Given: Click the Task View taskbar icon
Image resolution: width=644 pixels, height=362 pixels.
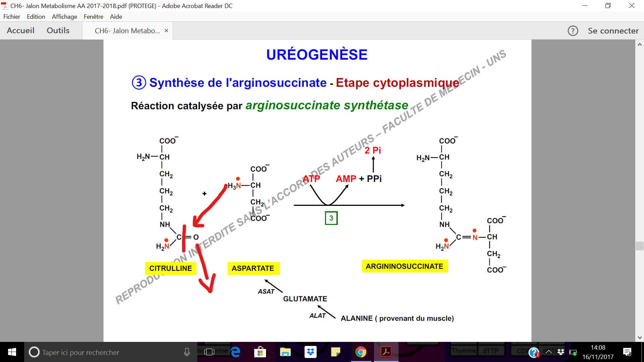Looking at the screenshot, I should click(209, 352).
